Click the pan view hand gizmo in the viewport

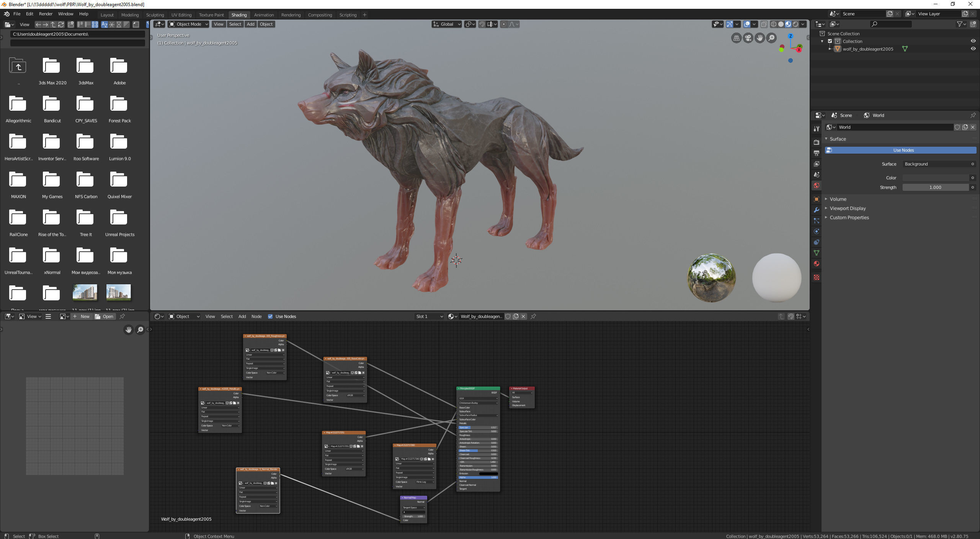click(x=759, y=38)
